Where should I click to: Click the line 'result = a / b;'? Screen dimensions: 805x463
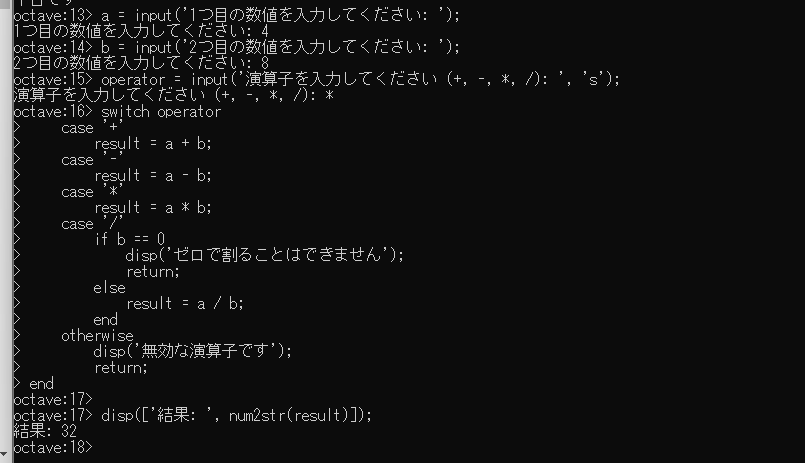tap(185, 304)
